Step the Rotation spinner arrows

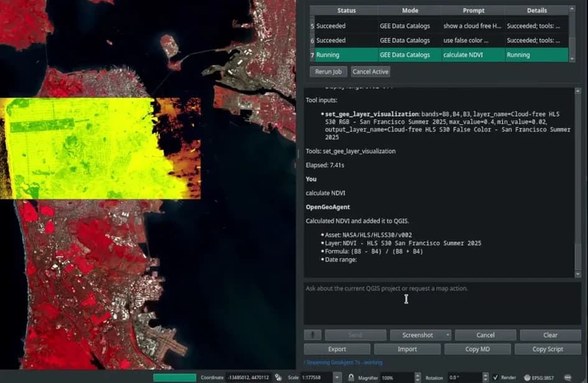coord(485,377)
